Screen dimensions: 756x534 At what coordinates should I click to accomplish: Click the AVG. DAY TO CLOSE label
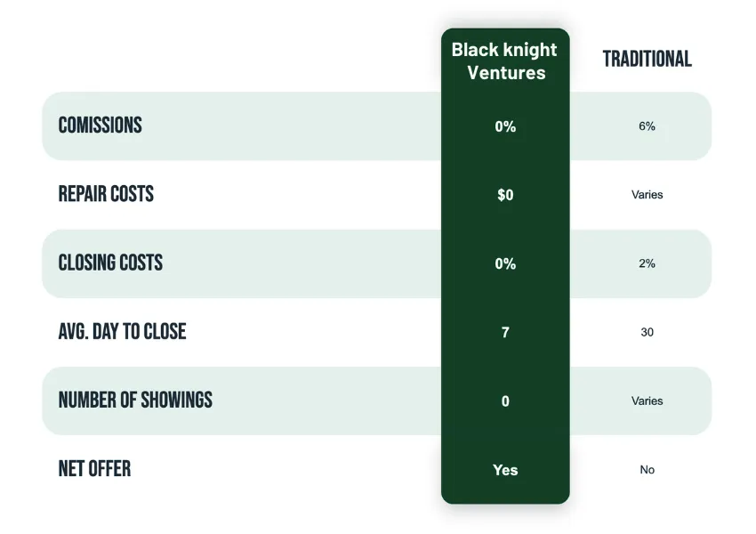click(122, 332)
